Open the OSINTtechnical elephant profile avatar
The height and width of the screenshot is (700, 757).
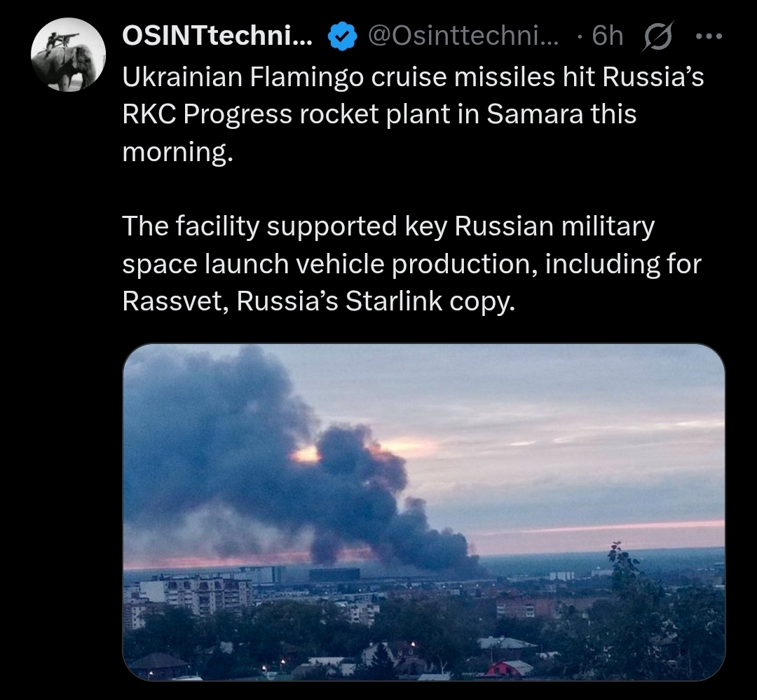tap(68, 55)
